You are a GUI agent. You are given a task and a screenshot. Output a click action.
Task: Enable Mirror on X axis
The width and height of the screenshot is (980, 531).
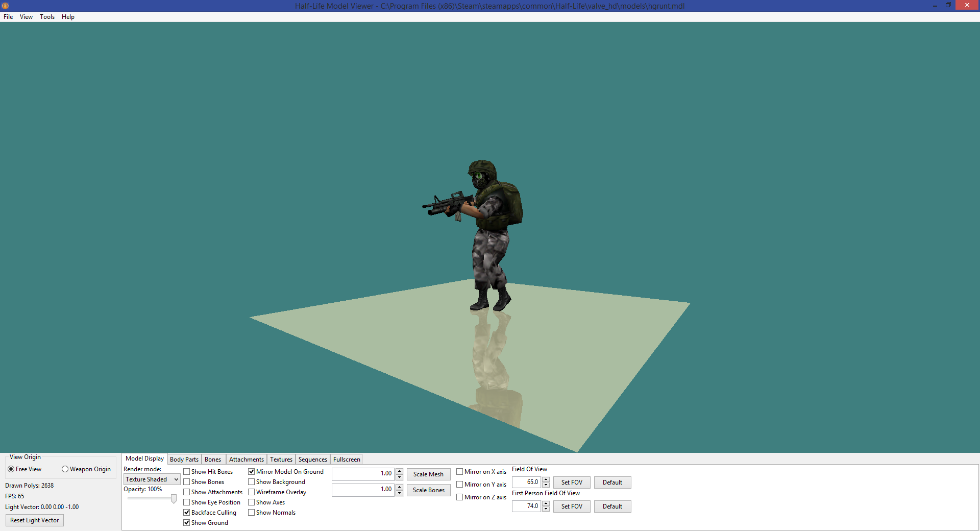[481, 472]
